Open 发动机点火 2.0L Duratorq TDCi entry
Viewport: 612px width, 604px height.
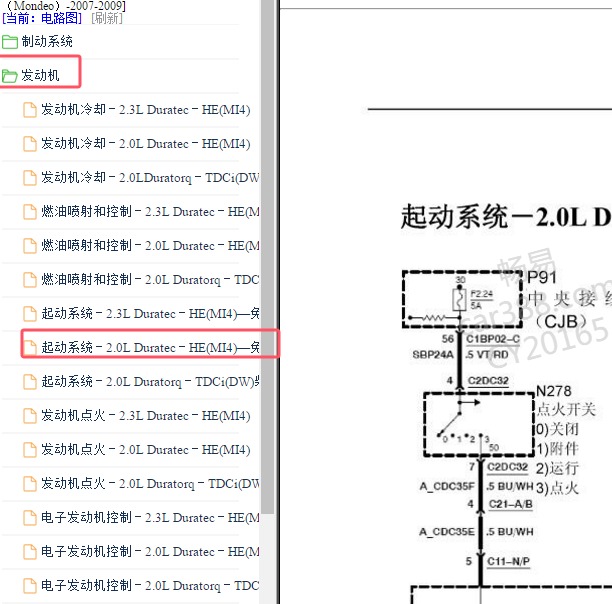point(150,483)
